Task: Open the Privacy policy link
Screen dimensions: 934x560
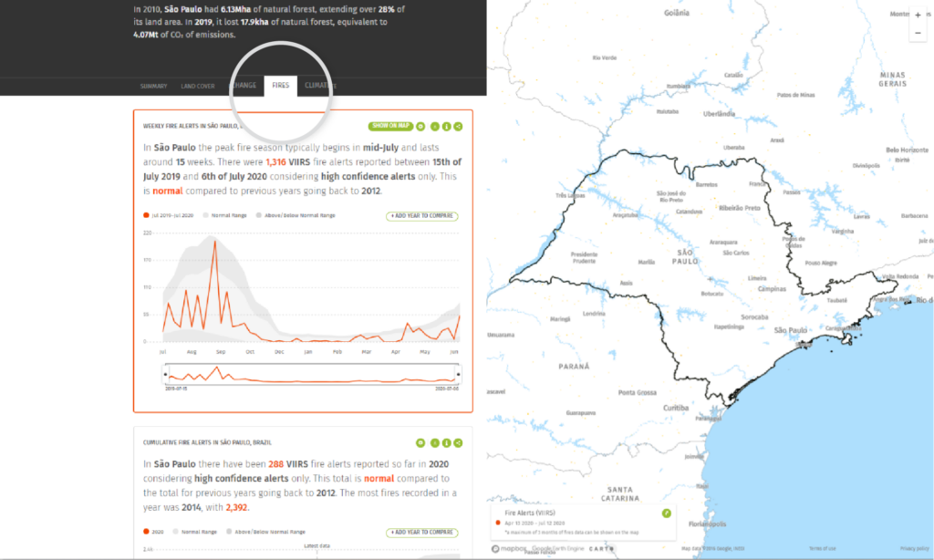Action: click(x=914, y=549)
